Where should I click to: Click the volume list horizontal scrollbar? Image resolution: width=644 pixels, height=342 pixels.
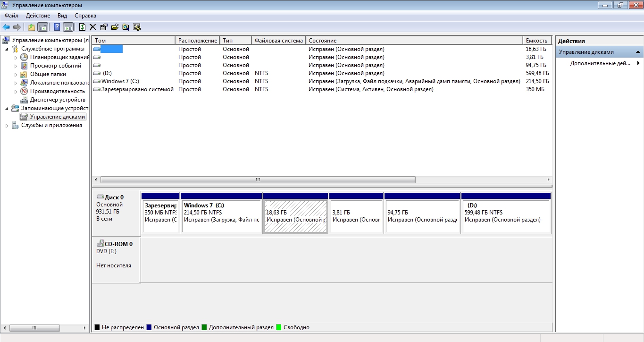pos(258,180)
